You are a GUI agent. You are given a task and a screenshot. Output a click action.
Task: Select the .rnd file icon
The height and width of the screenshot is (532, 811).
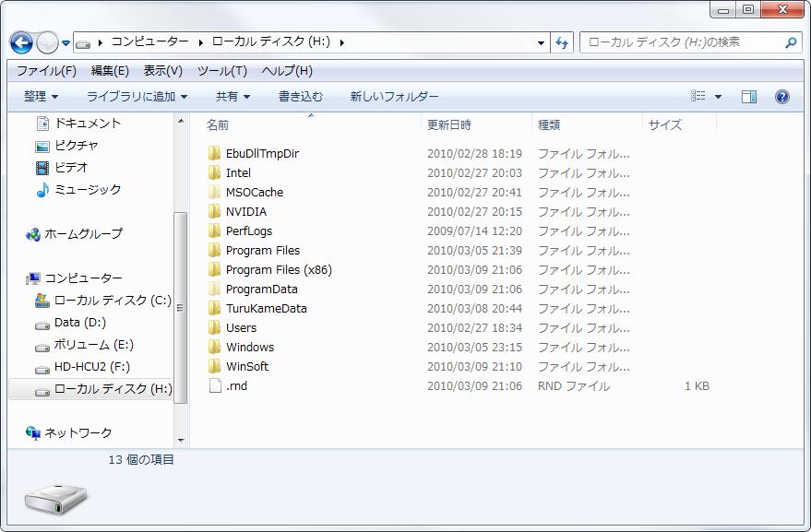coord(214,386)
